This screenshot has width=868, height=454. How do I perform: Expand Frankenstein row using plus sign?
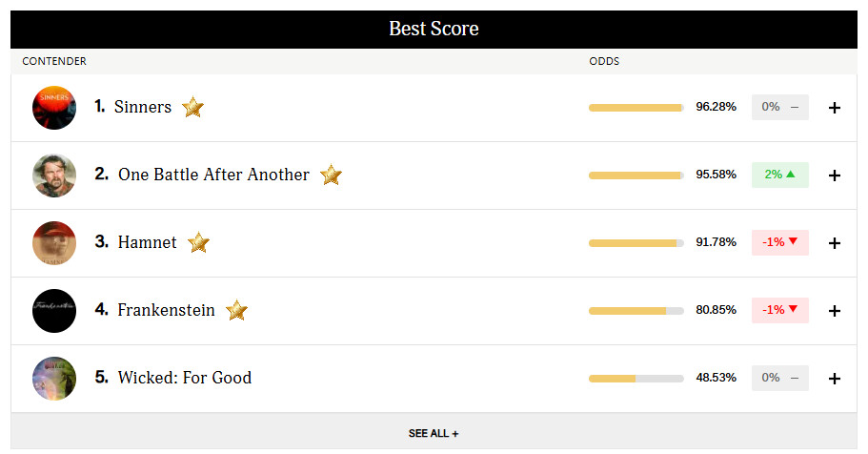835,310
